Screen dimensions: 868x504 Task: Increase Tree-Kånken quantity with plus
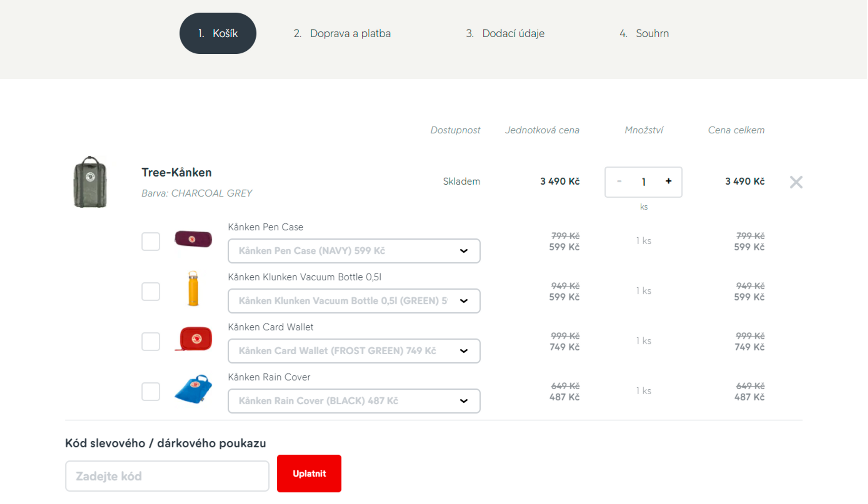click(669, 181)
